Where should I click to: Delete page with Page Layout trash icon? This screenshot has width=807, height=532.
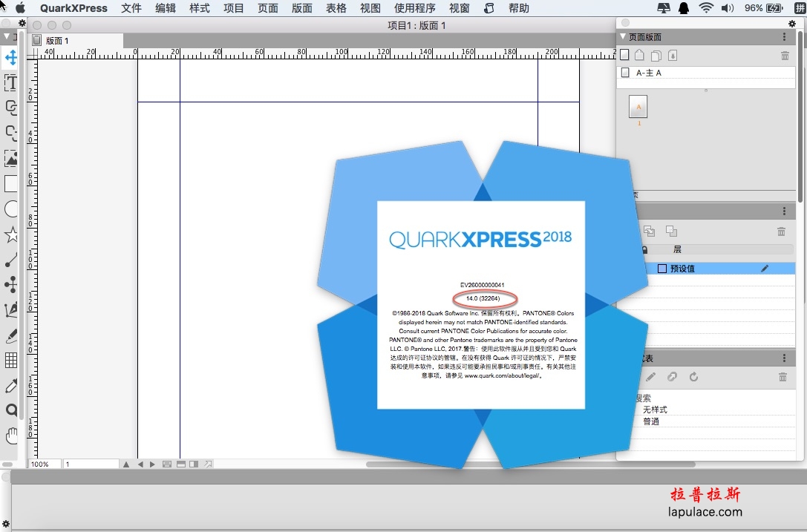pos(785,56)
